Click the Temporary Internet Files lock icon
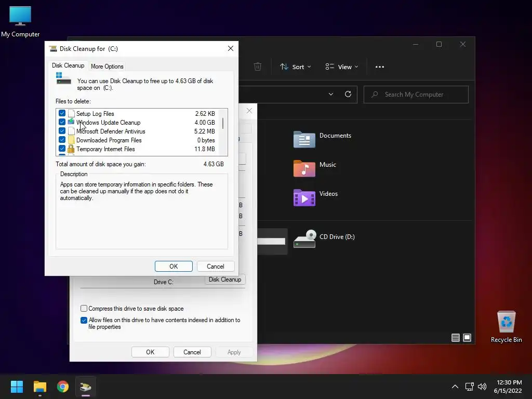The width and height of the screenshot is (532, 399). [x=71, y=149]
